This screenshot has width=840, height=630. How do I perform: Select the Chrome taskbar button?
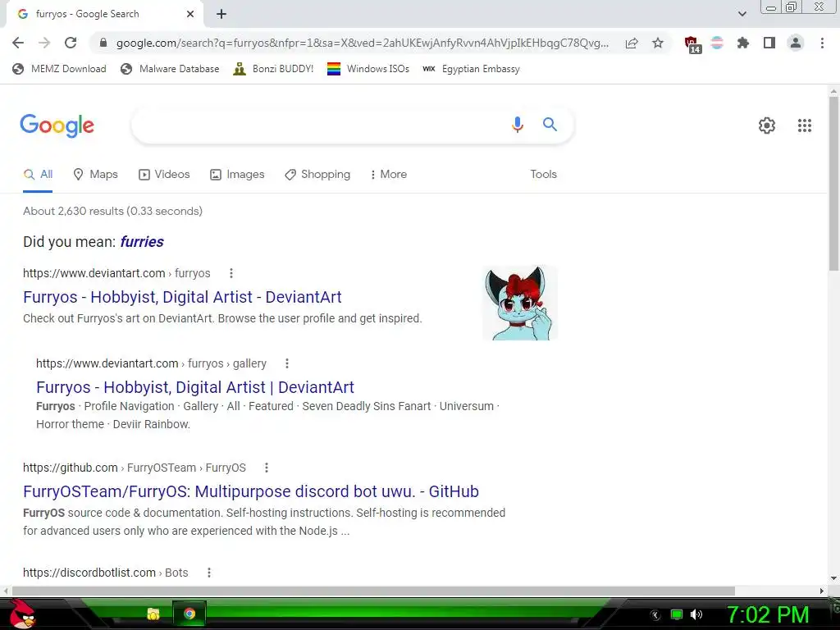coord(189,614)
